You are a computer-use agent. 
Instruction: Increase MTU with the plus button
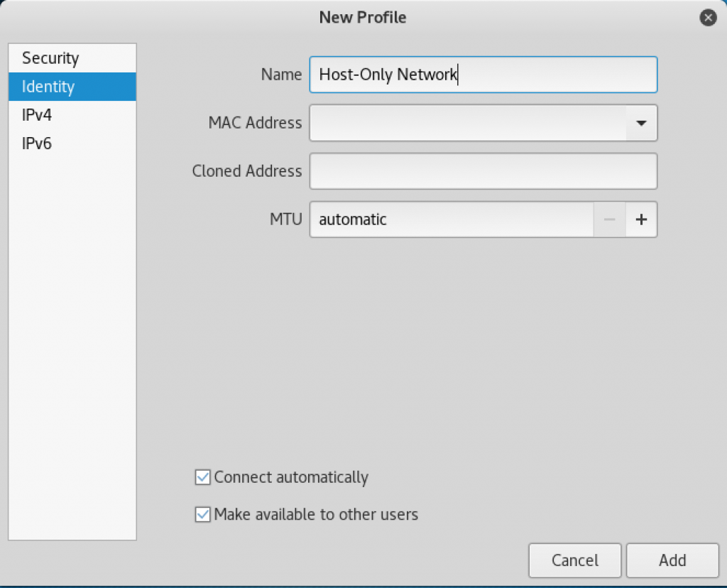tap(641, 219)
